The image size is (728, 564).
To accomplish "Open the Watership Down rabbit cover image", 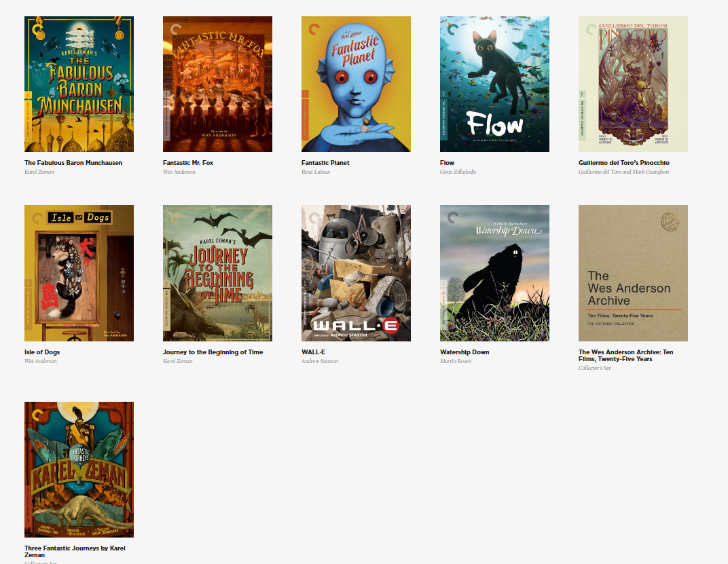I will pos(494,273).
